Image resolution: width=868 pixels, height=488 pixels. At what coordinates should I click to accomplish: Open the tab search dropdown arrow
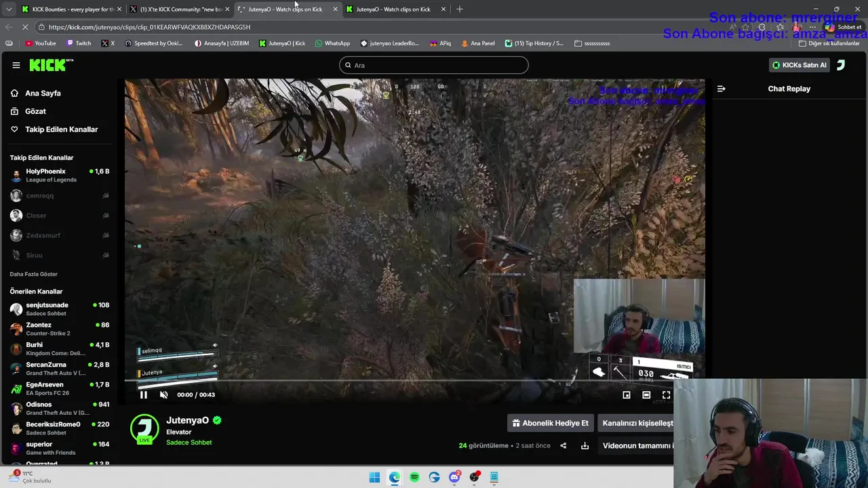(x=8, y=9)
